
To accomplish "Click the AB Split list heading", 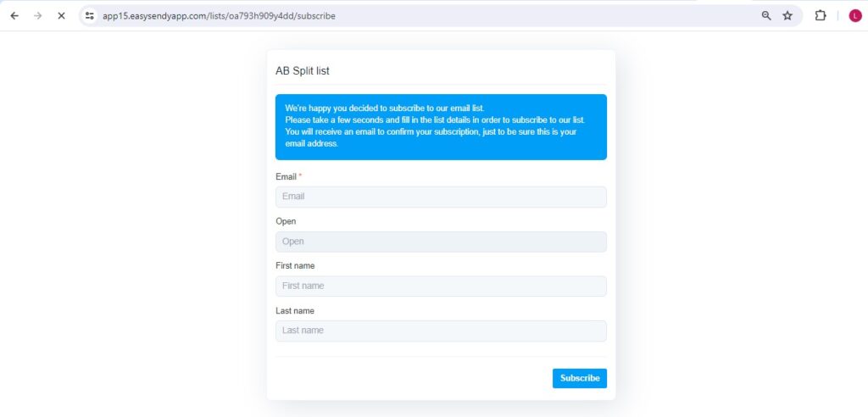I will point(303,71).
